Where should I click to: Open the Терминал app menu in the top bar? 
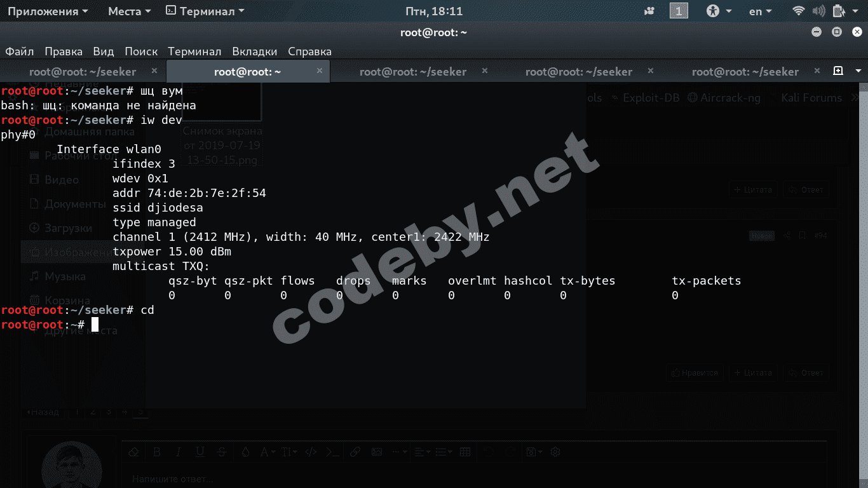click(205, 11)
